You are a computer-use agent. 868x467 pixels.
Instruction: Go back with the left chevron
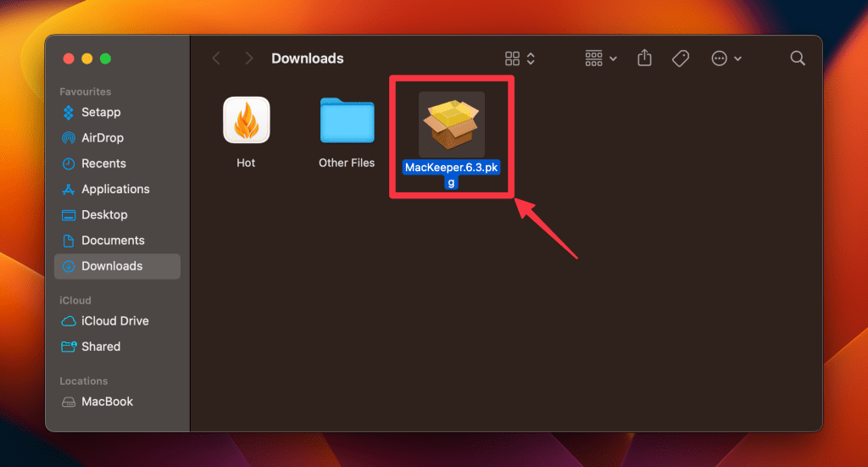point(216,58)
